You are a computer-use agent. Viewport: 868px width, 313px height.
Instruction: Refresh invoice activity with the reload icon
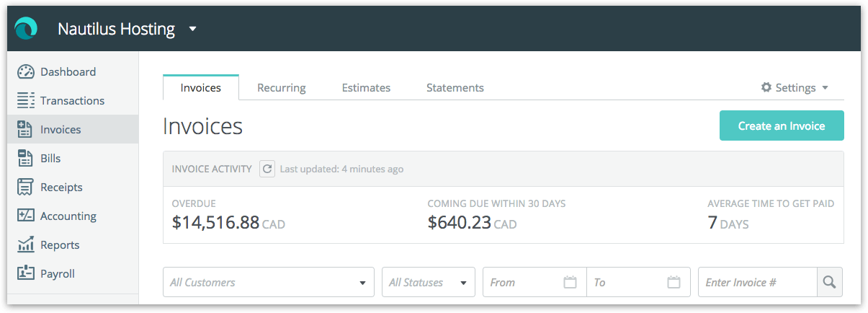(x=267, y=169)
